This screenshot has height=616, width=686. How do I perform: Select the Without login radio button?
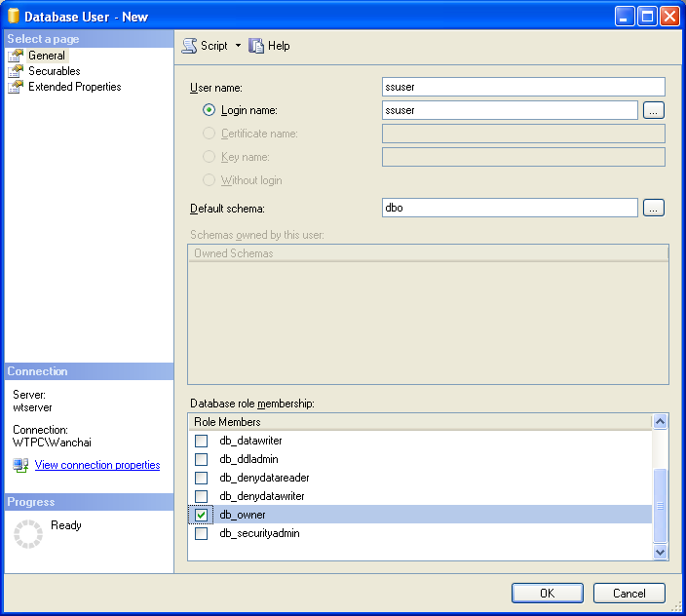coord(210,179)
